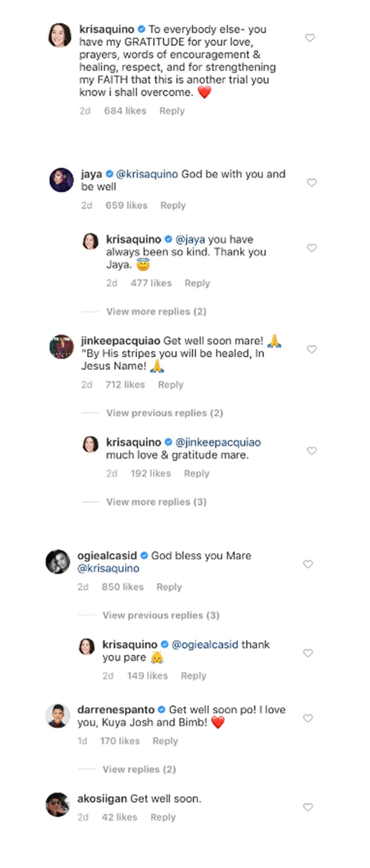Screen dimensions: 370x868
Task: Open darrenespanto's profile picture
Action: click(58, 715)
